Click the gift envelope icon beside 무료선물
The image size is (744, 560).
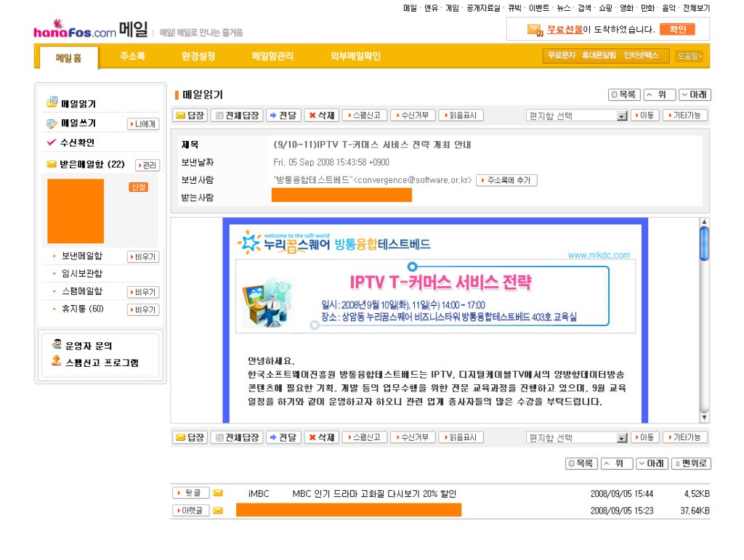pyautogui.click(x=535, y=30)
